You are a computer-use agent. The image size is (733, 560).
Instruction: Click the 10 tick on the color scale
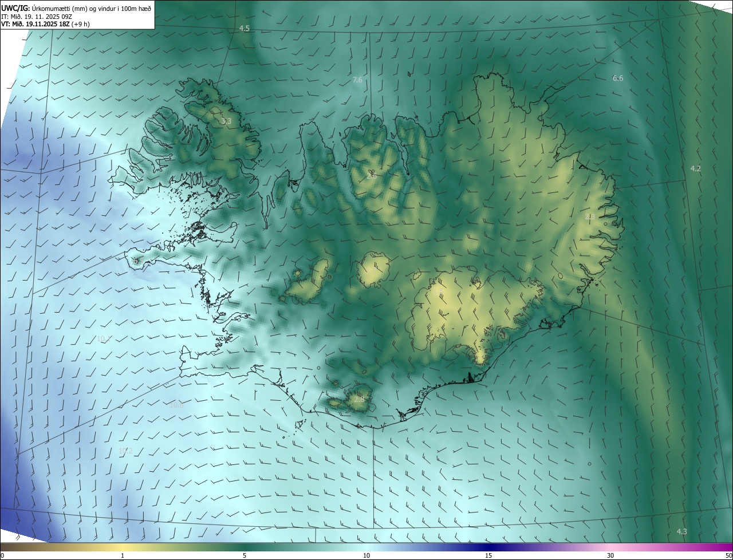coord(366,555)
